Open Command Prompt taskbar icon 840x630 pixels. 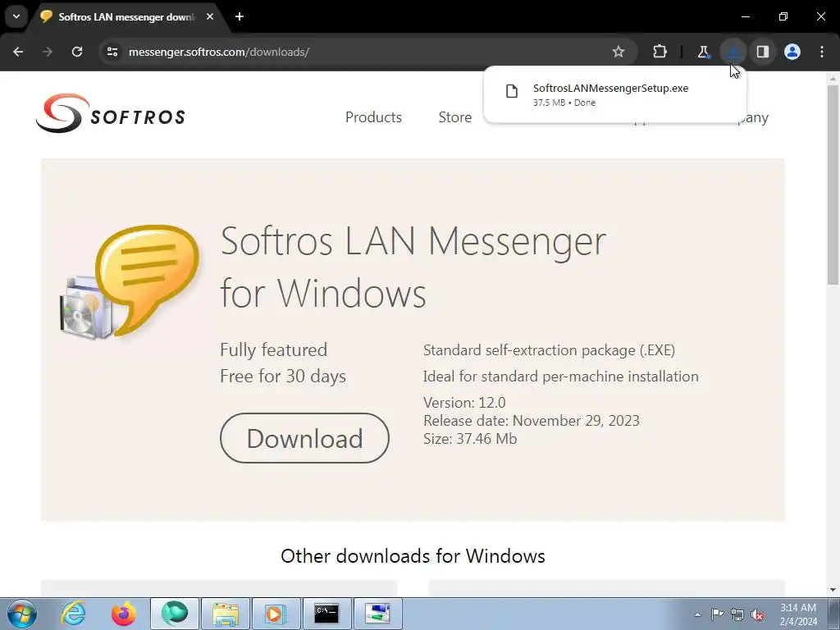[x=326, y=614]
